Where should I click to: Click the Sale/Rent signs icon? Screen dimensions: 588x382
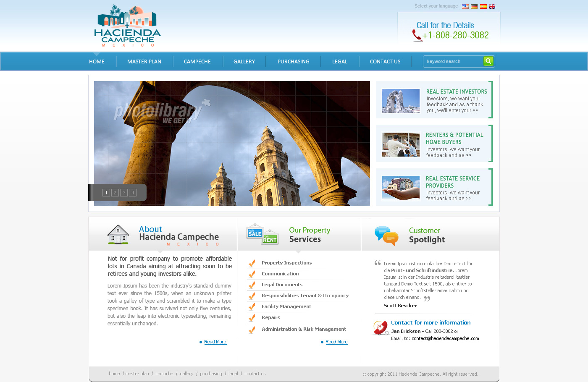[262, 234]
